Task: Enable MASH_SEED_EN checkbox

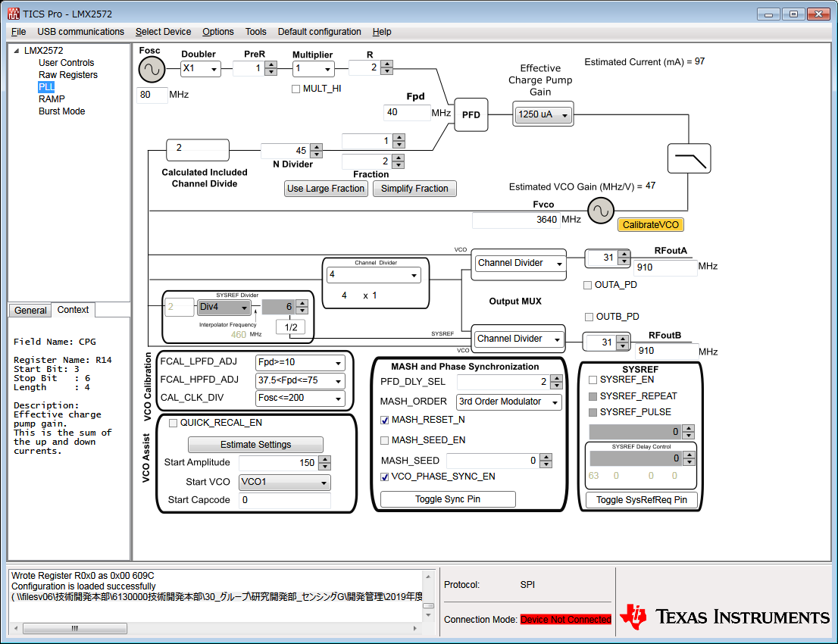Action: 384,440
